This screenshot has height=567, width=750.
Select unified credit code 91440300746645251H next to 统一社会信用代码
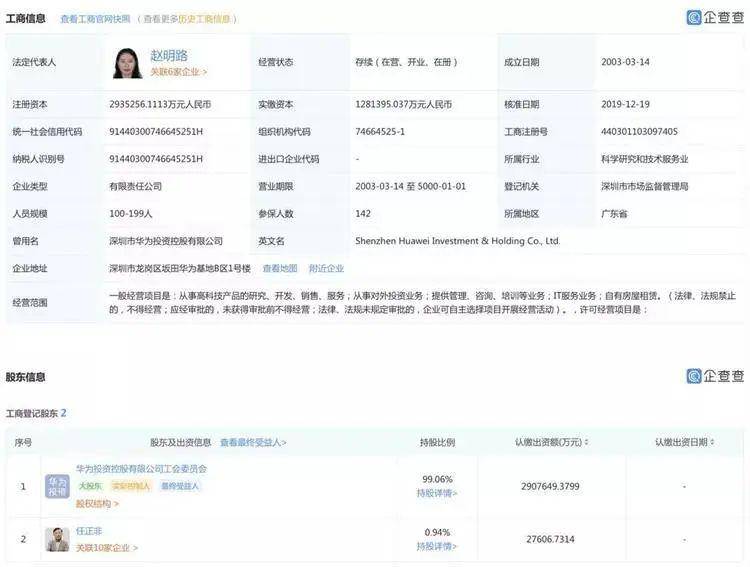(156, 132)
